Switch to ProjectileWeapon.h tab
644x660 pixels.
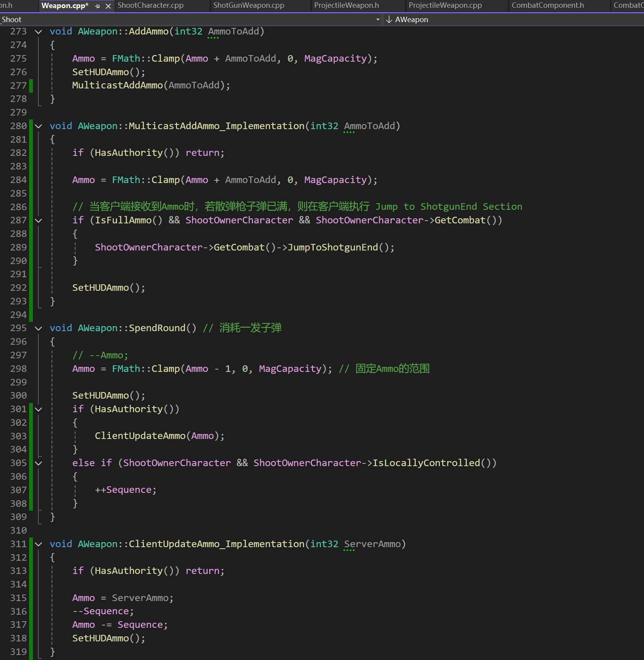[346, 5]
